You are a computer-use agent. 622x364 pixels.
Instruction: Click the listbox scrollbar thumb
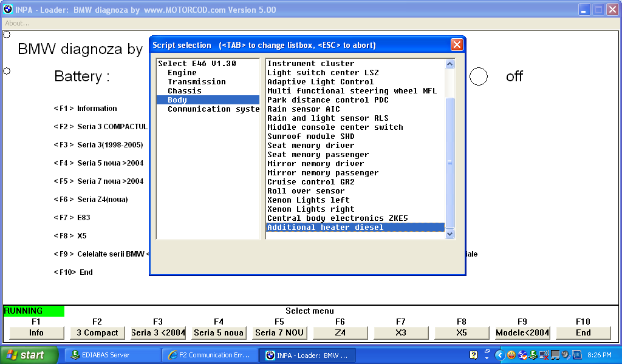(x=450, y=162)
